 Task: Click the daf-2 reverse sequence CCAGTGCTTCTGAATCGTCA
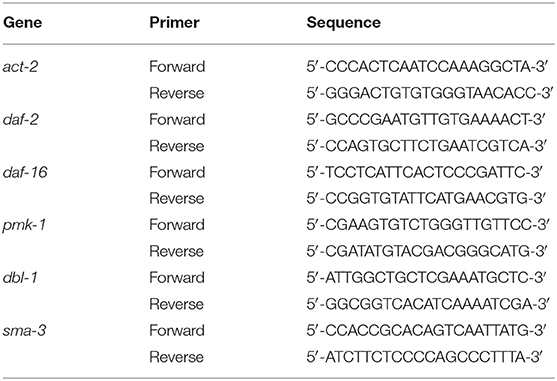tap(427, 146)
